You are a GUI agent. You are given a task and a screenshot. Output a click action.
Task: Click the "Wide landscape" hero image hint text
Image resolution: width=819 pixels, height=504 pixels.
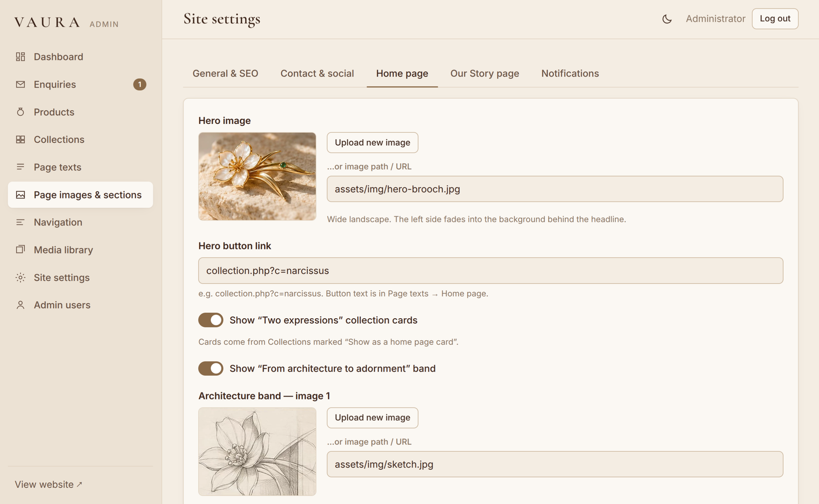point(477,220)
